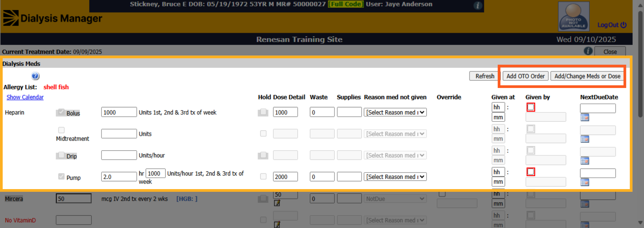Open the info icon next to Close
The width and height of the screenshot is (644, 228).
588,51
